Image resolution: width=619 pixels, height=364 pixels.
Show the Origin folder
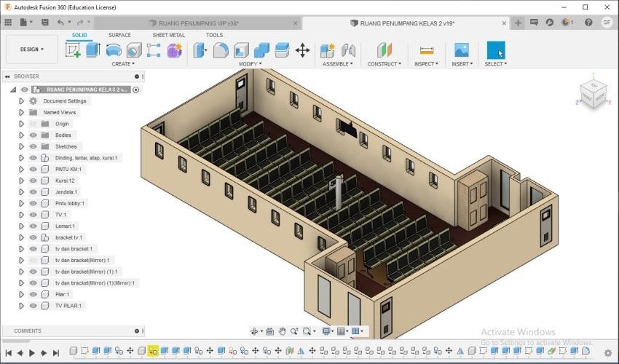pyautogui.click(x=33, y=124)
